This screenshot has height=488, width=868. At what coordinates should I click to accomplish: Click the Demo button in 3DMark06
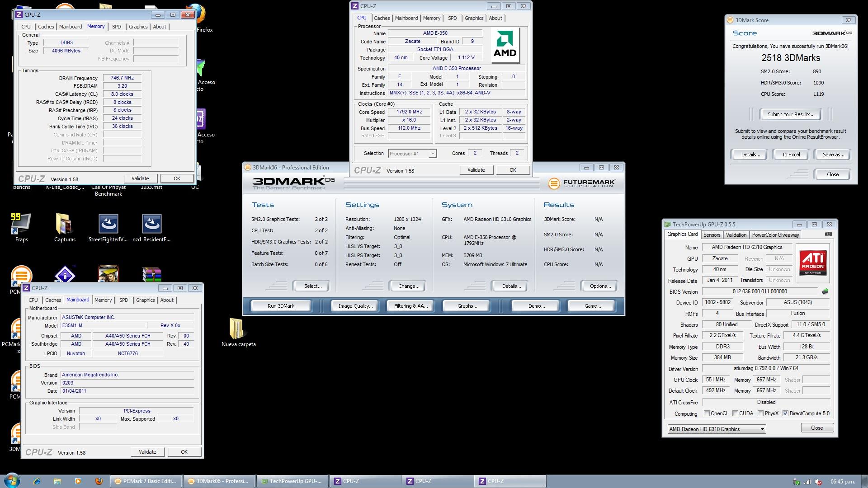[x=536, y=306]
